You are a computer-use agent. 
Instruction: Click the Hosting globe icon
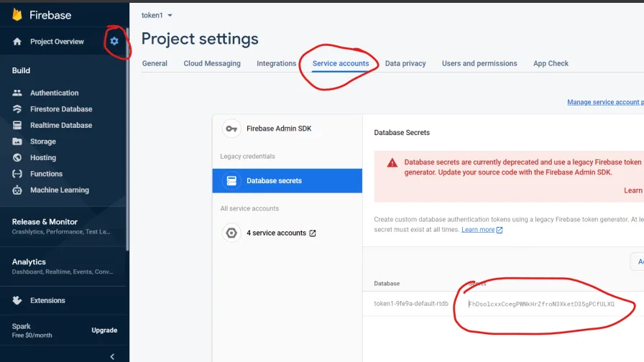click(x=17, y=157)
